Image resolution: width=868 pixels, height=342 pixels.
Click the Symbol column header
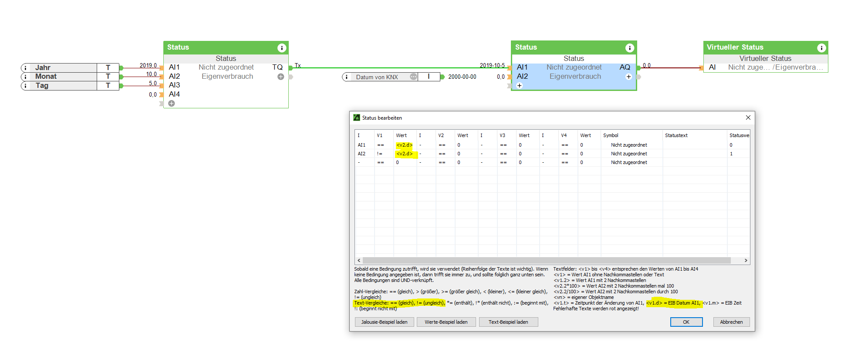click(611, 135)
